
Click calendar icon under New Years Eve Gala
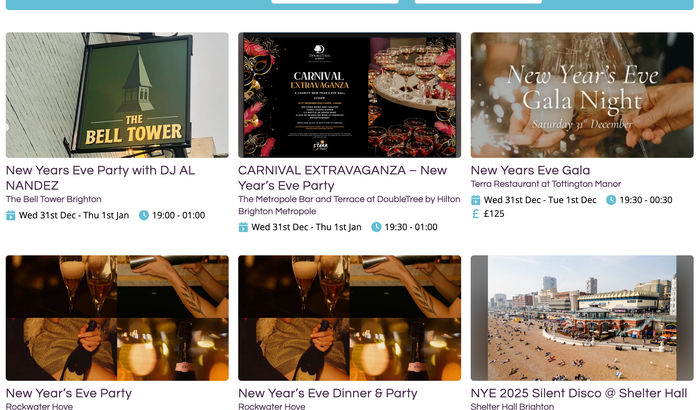pyautogui.click(x=476, y=200)
